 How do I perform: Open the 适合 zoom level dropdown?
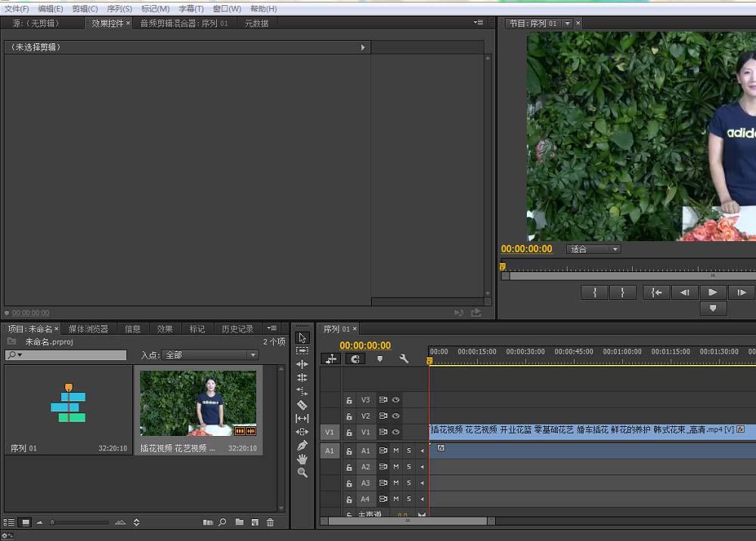pos(593,249)
